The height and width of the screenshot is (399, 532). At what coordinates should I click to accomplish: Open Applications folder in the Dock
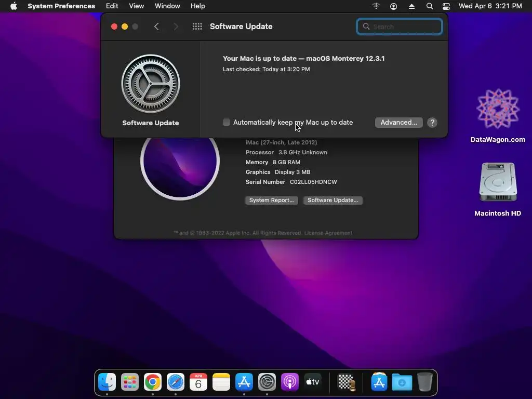(379, 382)
